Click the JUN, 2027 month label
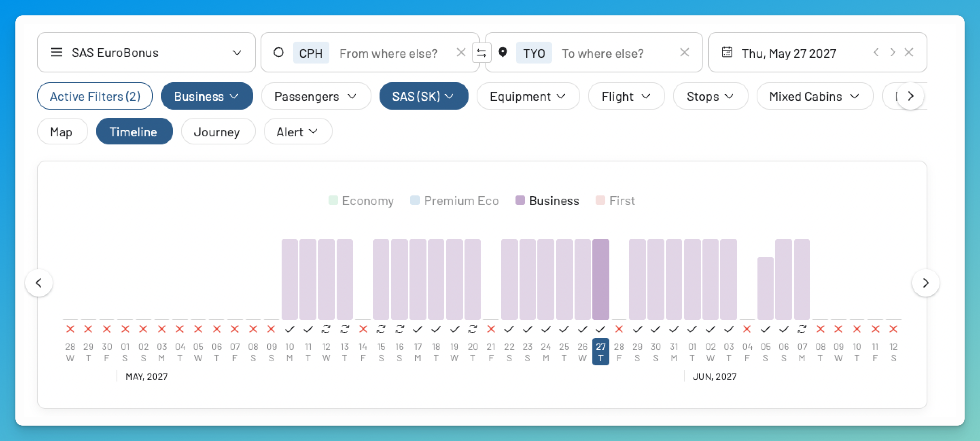980x441 pixels. [715, 377]
